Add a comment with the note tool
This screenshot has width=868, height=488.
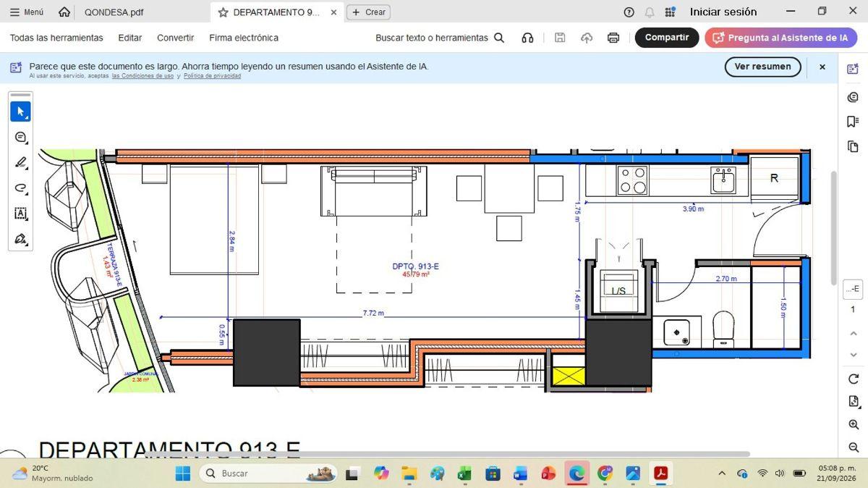click(20, 137)
